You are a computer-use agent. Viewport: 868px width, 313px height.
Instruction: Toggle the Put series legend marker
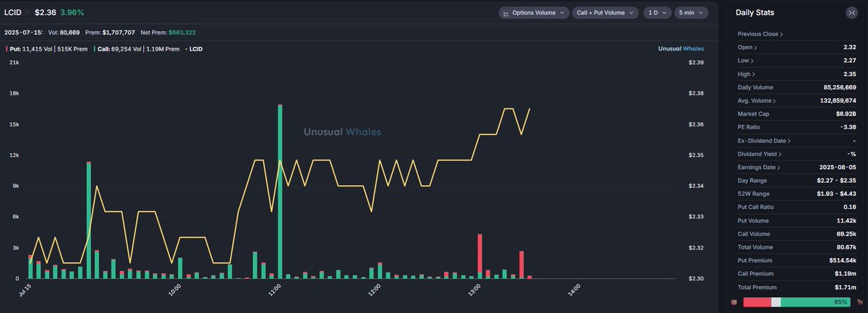pos(6,49)
